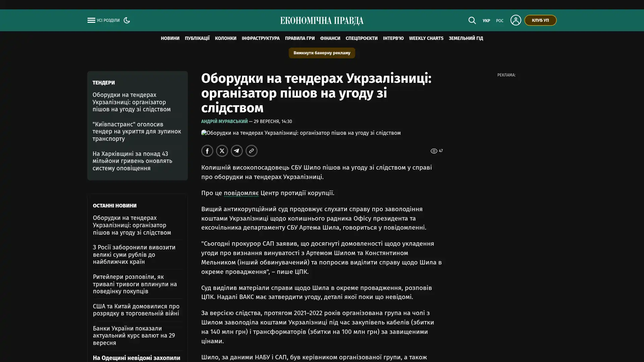Click the Усі розділи label
The image size is (644, 362).
click(x=108, y=20)
